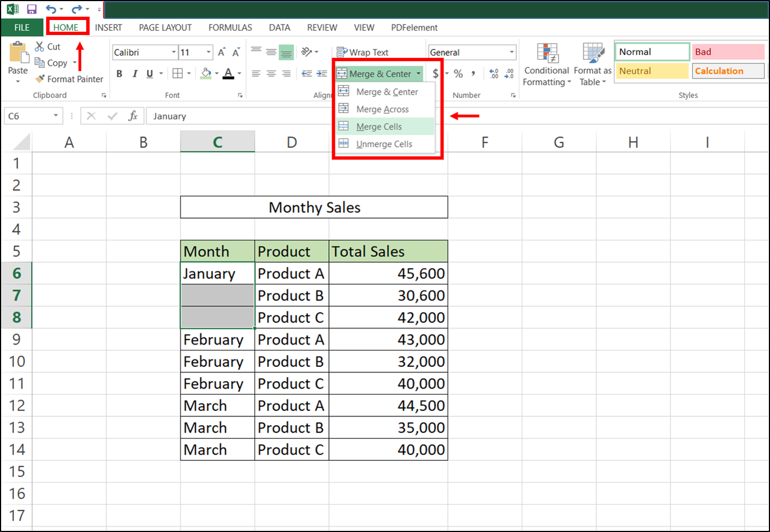770x532 pixels.
Task: Click the Insert Function fx icon
Action: 133,116
